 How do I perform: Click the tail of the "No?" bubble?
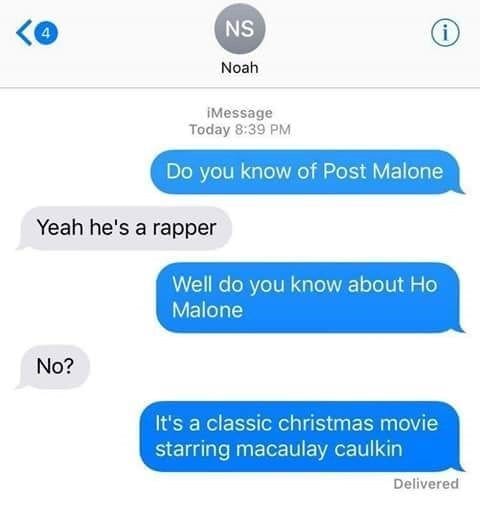(x=21, y=384)
